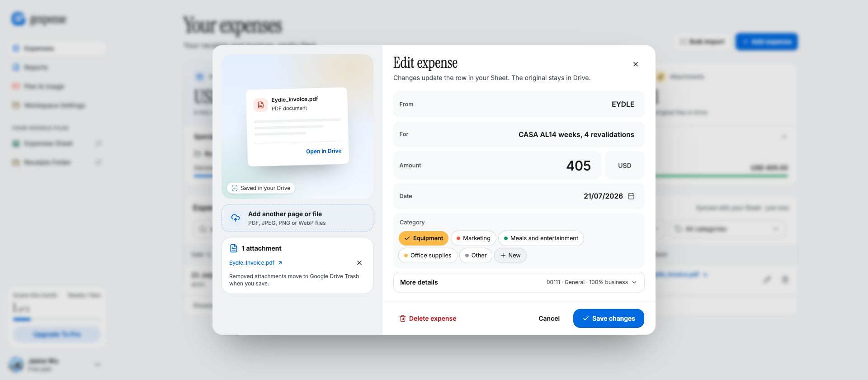
Task: Open Reports in the background sidebar
Action: (57, 67)
